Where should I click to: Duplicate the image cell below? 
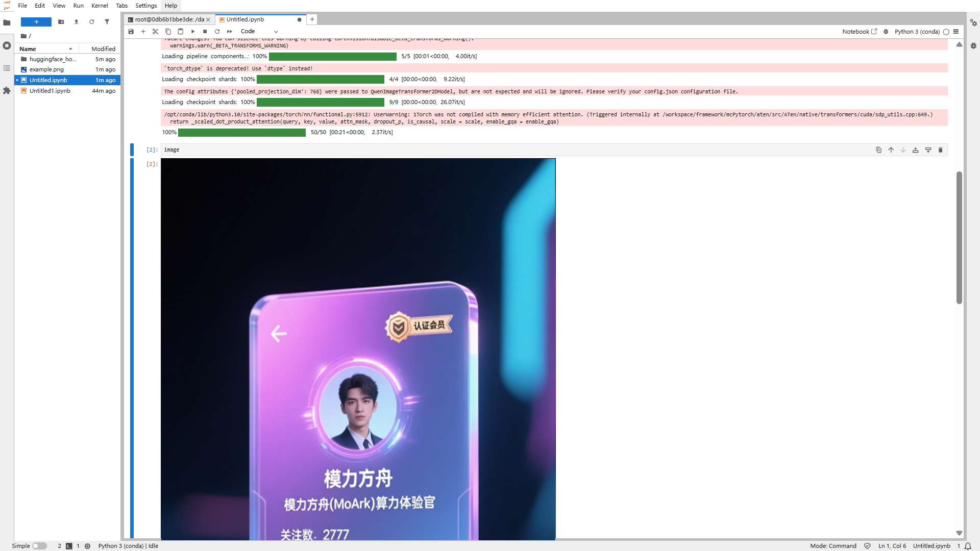878,150
